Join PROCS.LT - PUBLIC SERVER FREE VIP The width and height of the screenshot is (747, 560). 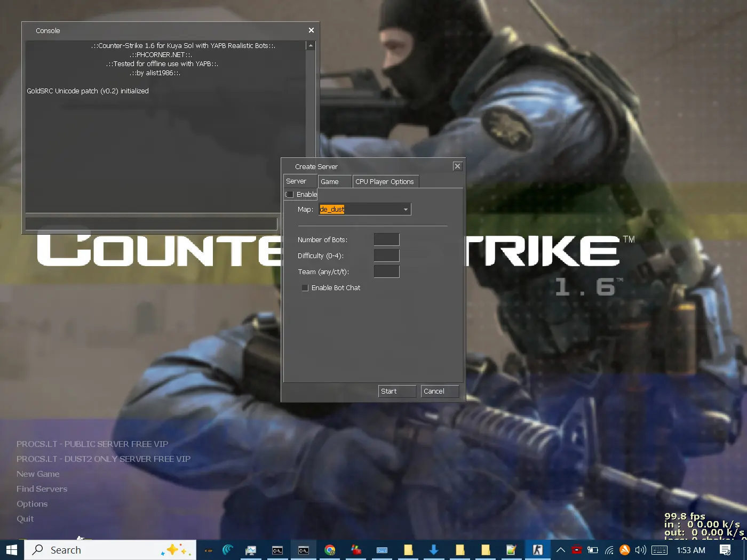coord(92,444)
